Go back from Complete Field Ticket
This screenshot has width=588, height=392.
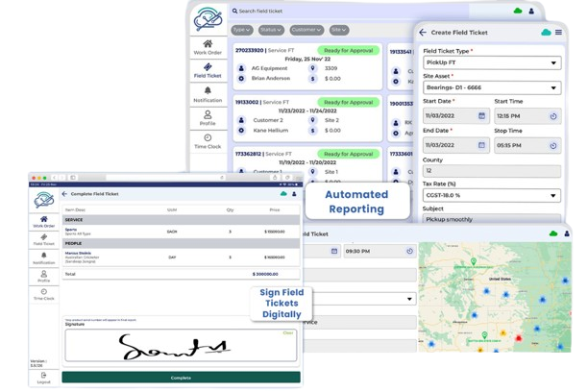point(64,194)
